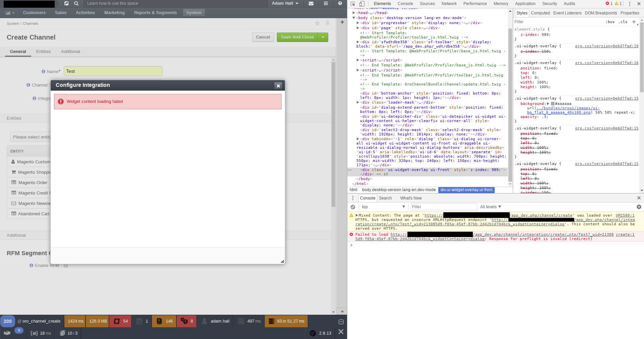Open the Customers menu
The height and width of the screenshot is (339, 644).
coord(34,13)
